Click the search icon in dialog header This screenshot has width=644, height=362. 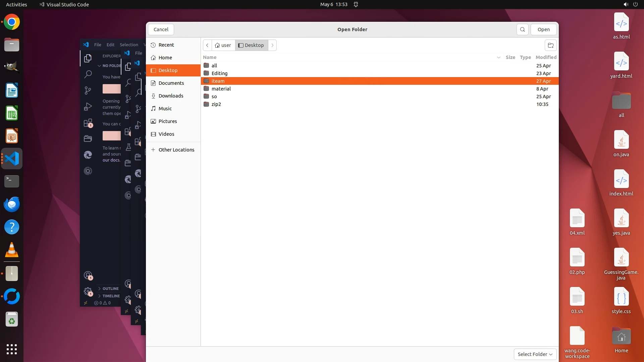click(x=522, y=29)
